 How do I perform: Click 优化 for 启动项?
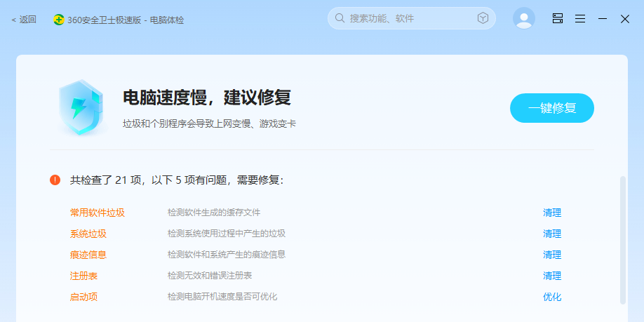(552, 297)
